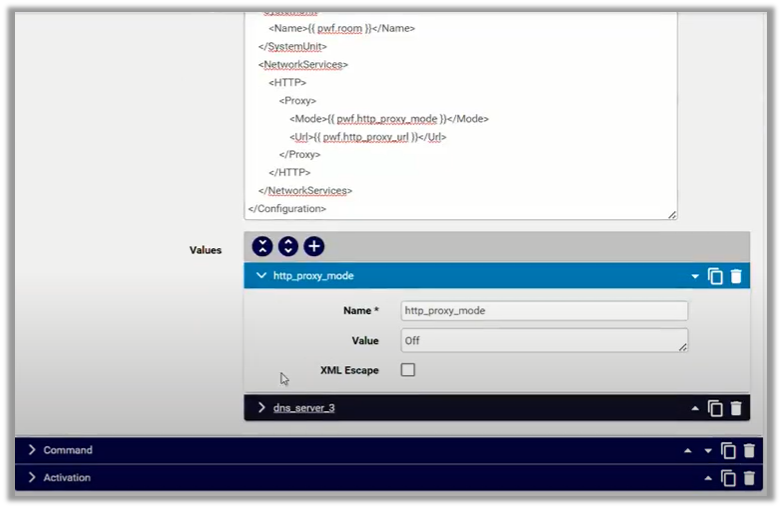Click the closing </HTTP> tag line

tap(289, 172)
